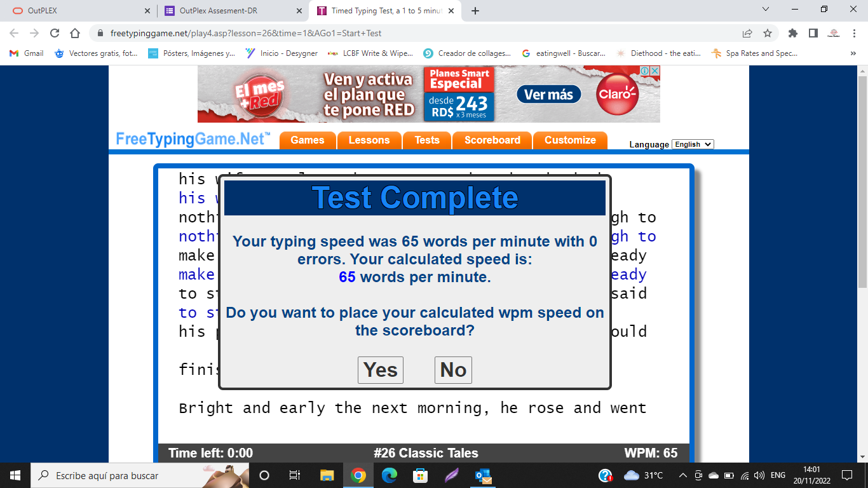Open the Inicio - Desygner bookmark
This screenshot has width=868, height=488.
tap(281, 53)
